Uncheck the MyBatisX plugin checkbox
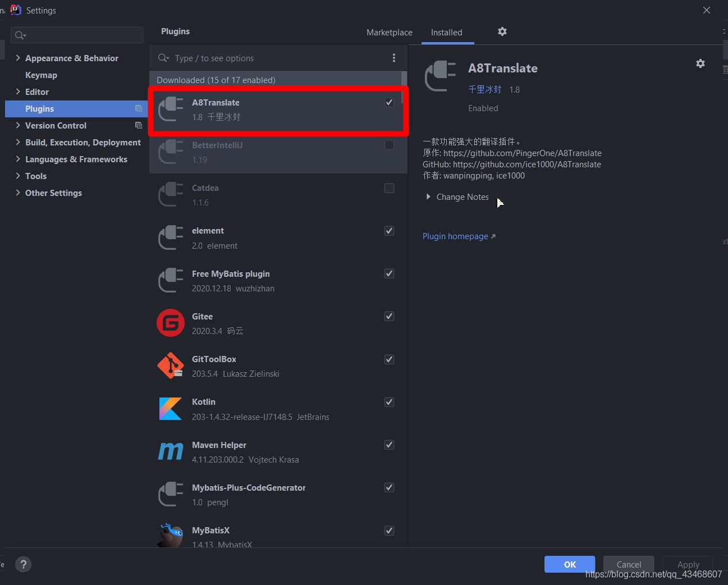Image resolution: width=728 pixels, height=585 pixels. pos(389,531)
